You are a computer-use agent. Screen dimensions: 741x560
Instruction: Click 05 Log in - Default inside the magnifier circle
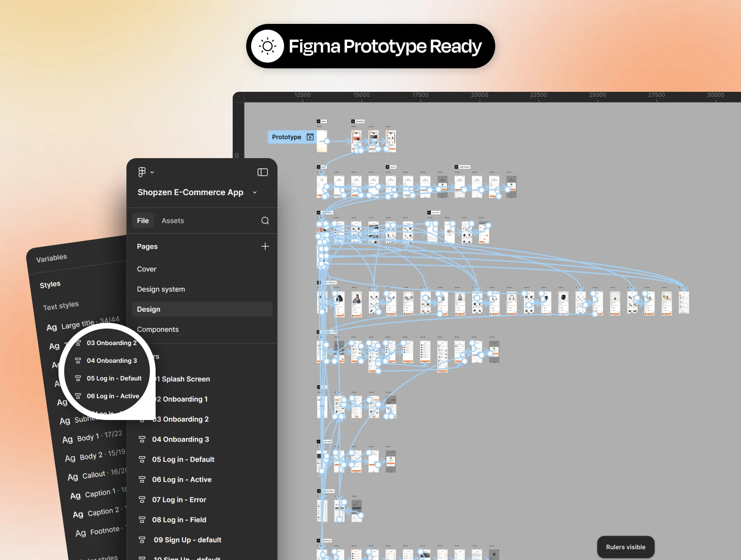coord(114,378)
